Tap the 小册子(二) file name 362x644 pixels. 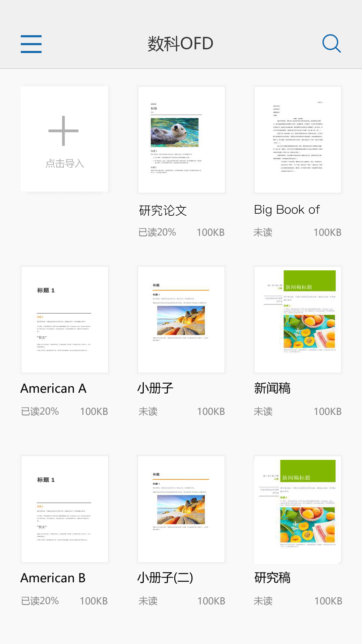pyautogui.click(x=165, y=578)
